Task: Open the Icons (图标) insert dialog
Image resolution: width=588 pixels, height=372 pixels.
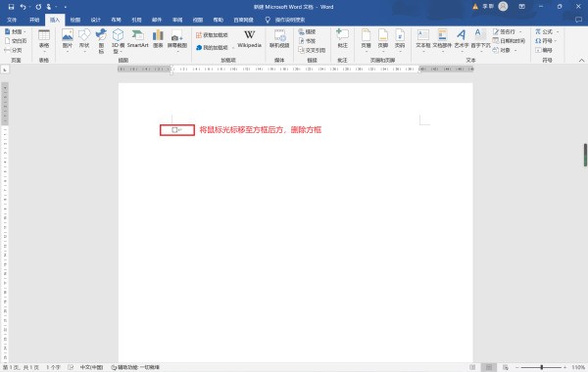Action: tap(101, 40)
